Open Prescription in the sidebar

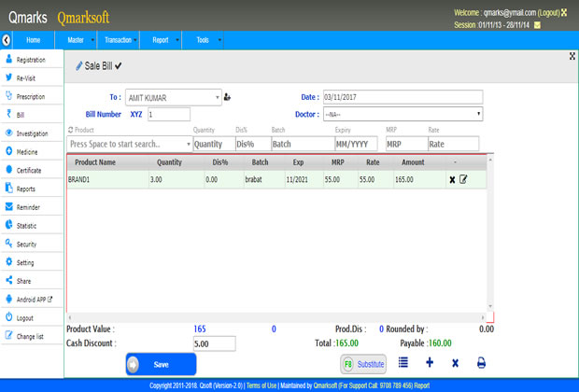[x=32, y=96]
